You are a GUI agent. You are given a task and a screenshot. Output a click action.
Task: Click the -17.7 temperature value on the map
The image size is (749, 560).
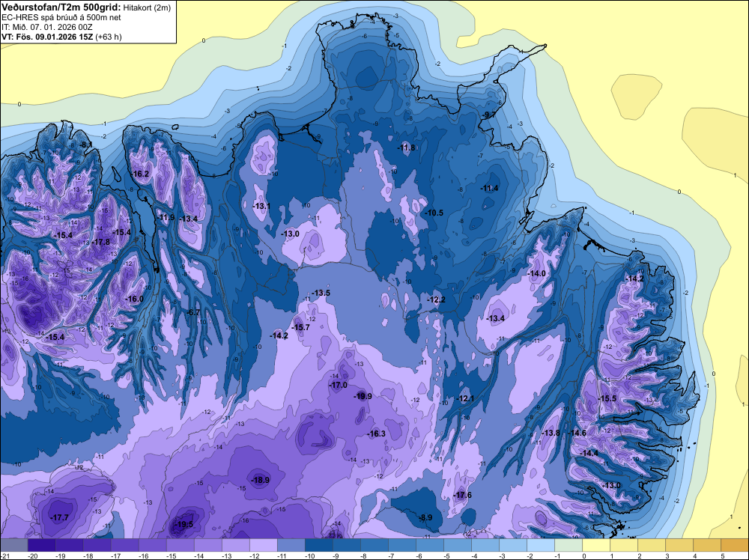click(x=60, y=517)
